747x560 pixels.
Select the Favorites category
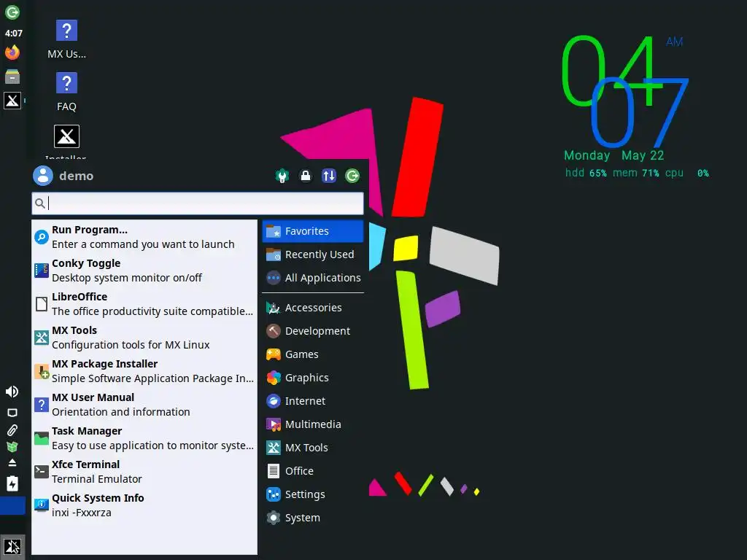[x=313, y=231]
